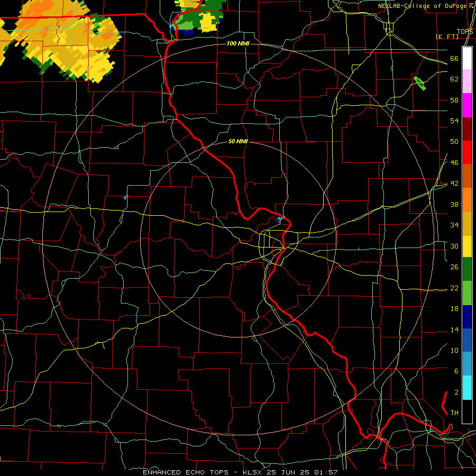This screenshot has height=476, width=476.
Task: Select the bright red legend swatch
Action: [467, 152]
